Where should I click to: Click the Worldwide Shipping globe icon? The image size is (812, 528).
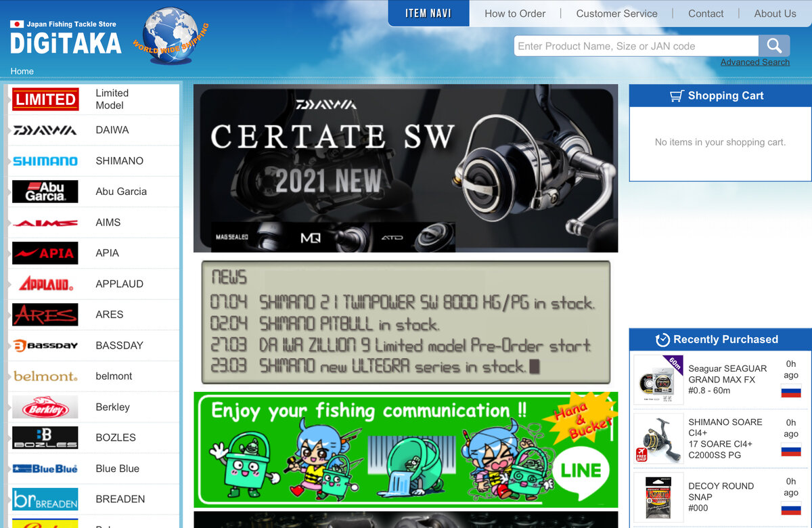171,36
